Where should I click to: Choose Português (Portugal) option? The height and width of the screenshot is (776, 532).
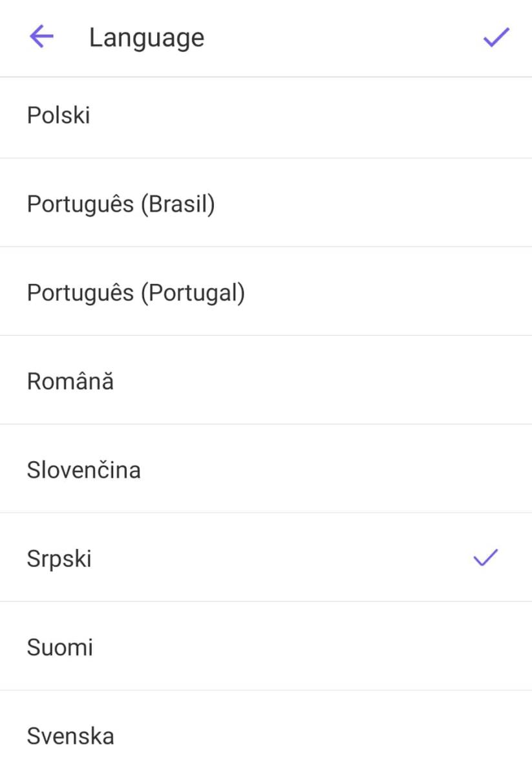point(136,293)
